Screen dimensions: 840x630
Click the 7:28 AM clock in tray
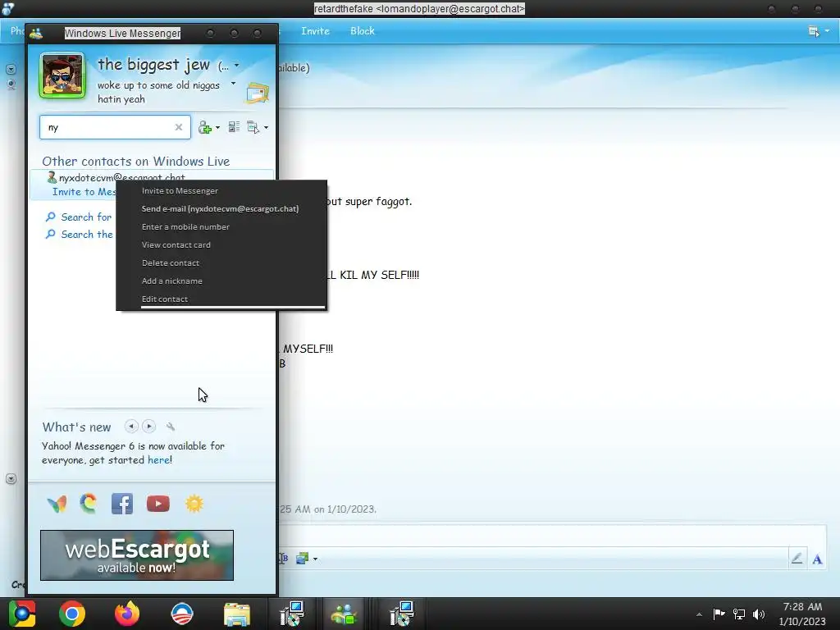[x=802, y=606]
